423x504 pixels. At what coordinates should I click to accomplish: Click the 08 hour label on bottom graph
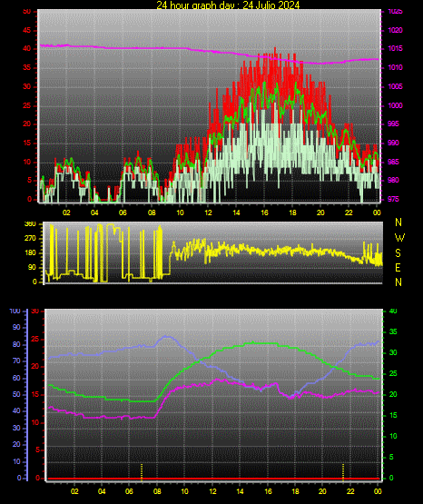(x=157, y=491)
